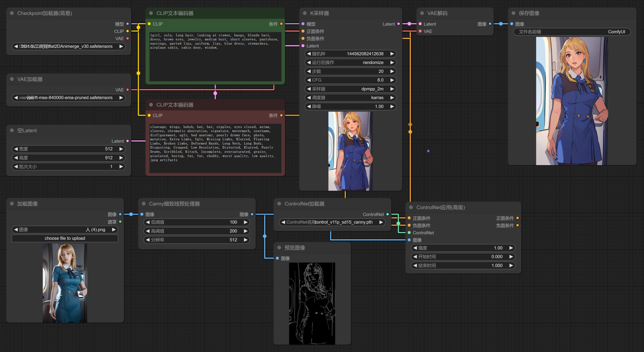This screenshot has height=352, width=644.
Task: Collapse the ControlNet加载器 node title dot
Action: [279, 204]
